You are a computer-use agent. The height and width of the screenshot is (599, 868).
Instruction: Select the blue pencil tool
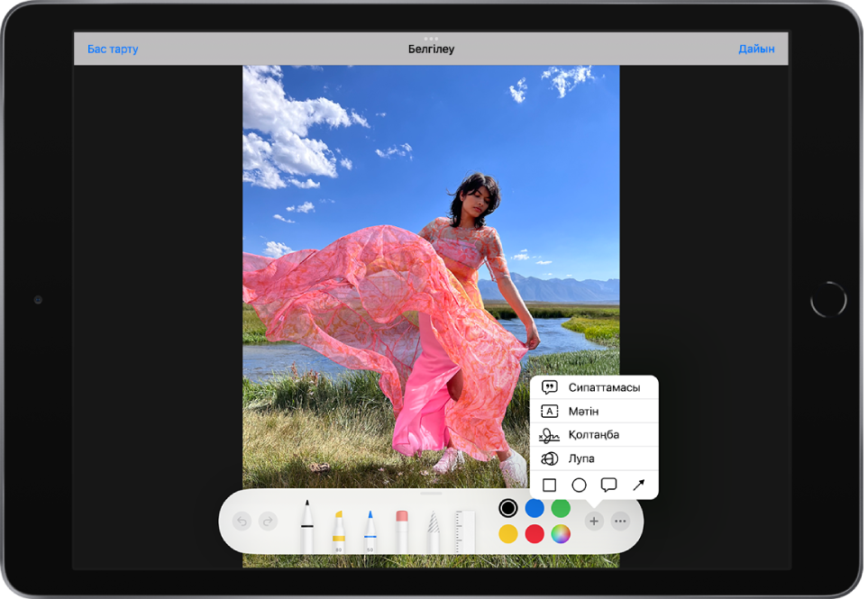click(370, 531)
